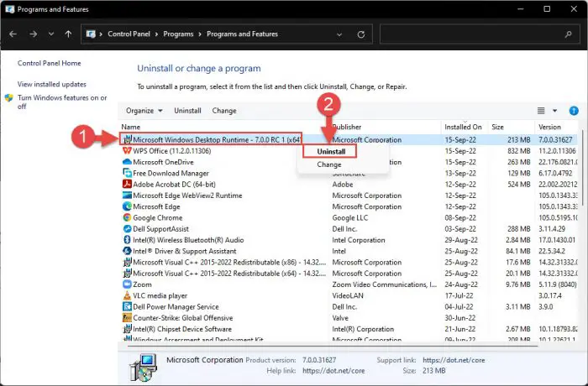Select the Edge WebView2 Runtime icon
The image size is (588, 386).
127,196
